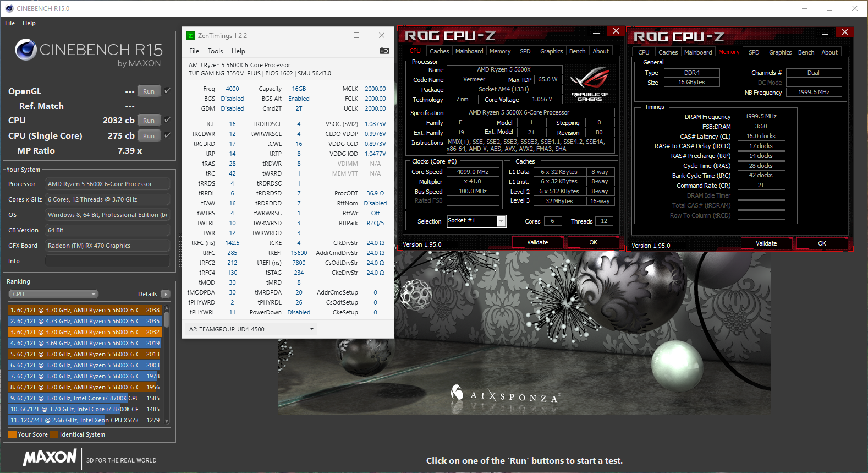
Task: Toggle the CPU test checkbox
Action: [167, 119]
